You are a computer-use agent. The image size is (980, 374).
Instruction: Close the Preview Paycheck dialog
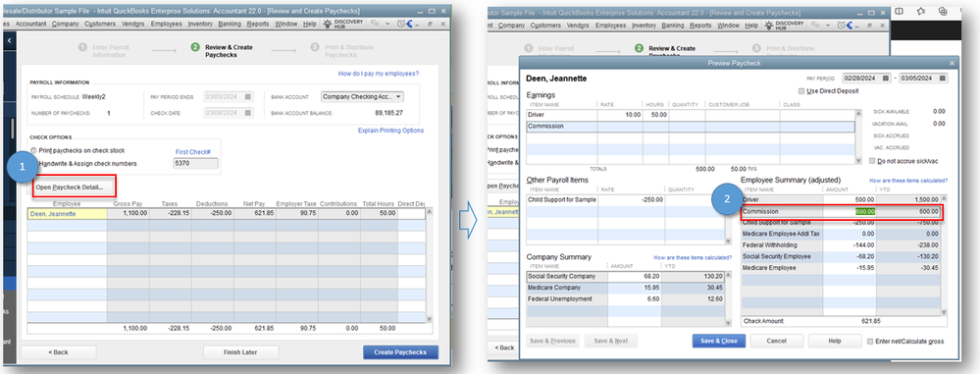(x=953, y=63)
